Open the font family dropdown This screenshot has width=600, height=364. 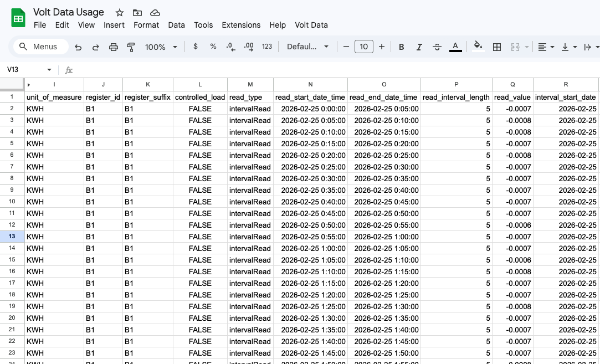pyautogui.click(x=307, y=47)
